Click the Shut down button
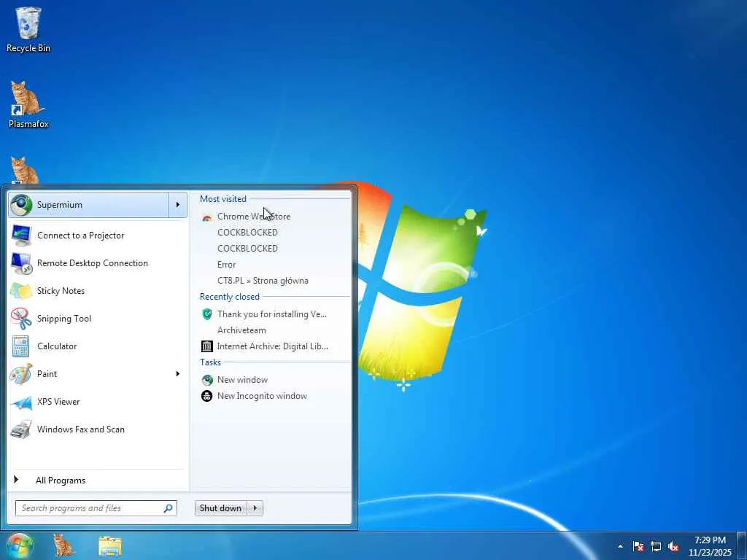Screen dimensions: 747x560 (220, 508)
